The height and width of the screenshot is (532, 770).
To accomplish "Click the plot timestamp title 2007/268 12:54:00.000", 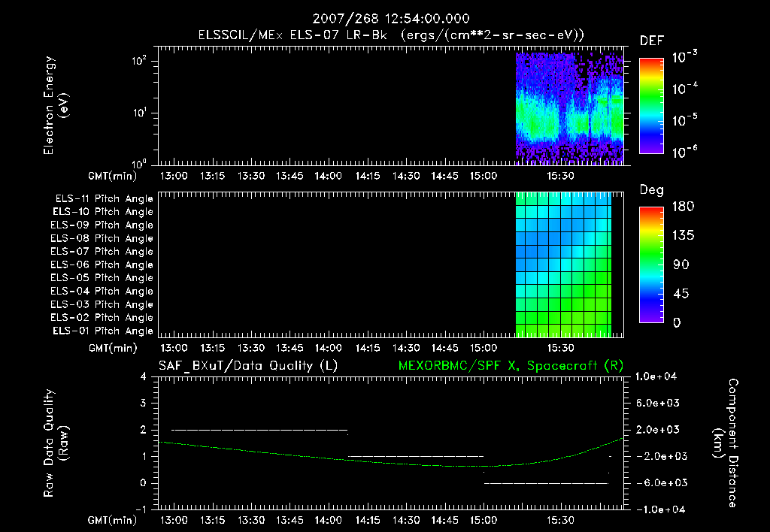I will click(x=391, y=19).
